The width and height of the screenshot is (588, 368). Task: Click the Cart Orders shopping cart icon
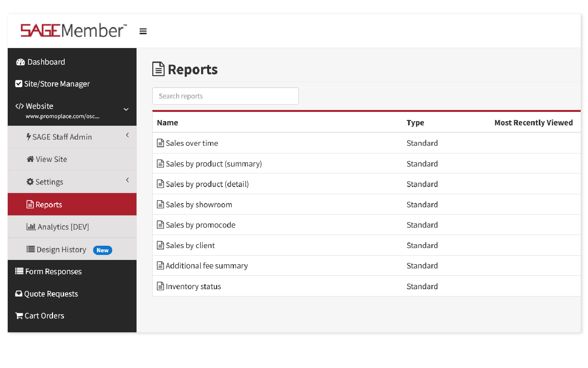pos(19,316)
